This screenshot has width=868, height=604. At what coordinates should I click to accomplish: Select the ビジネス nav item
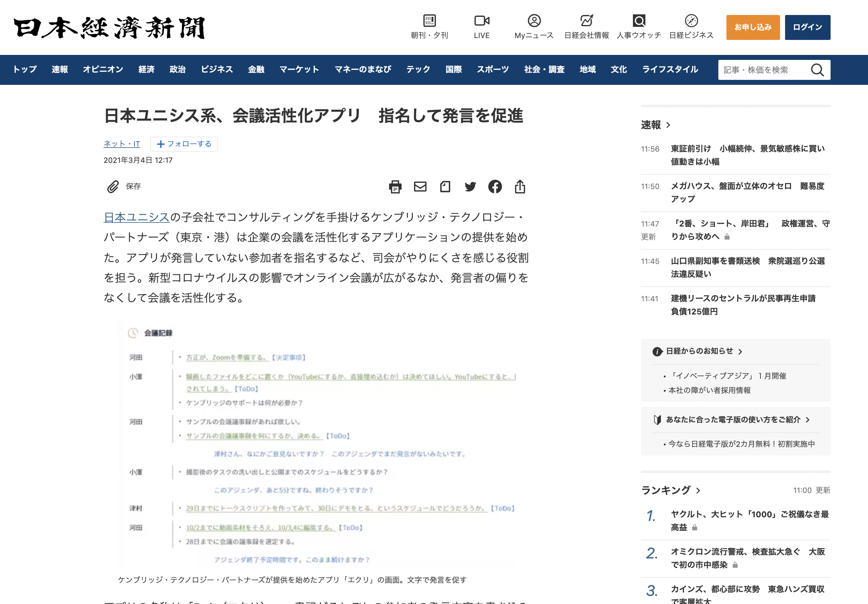[x=217, y=70]
